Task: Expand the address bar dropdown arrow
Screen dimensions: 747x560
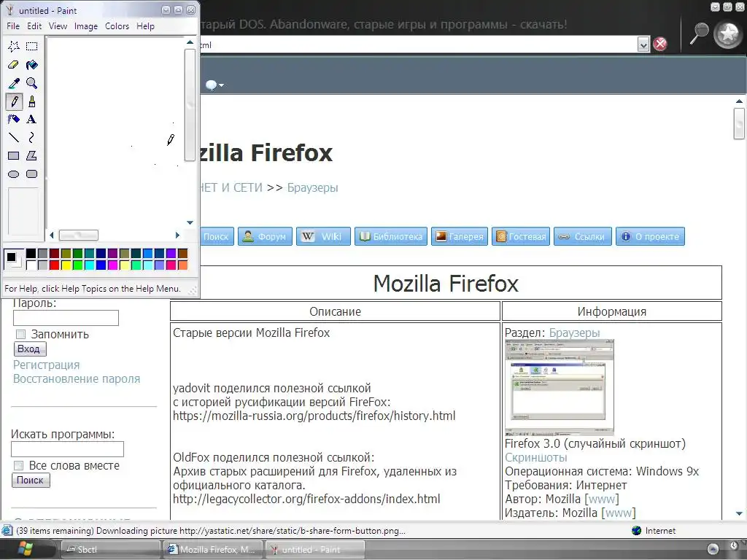Action: click(x=643, y=44)
